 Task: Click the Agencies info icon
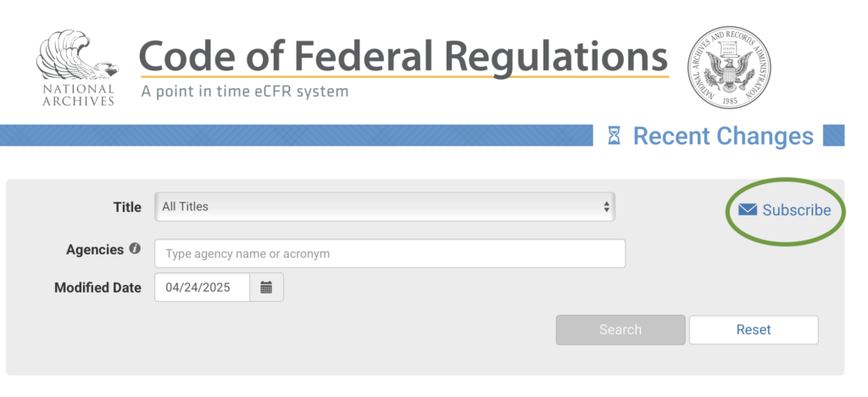pyautogui.click(x=135, y=250)
